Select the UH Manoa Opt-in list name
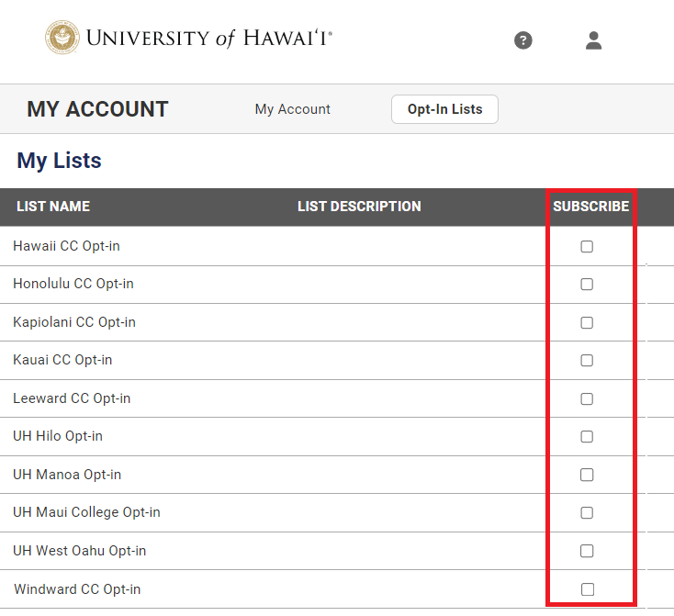The image size is (674, 616). click(67, 475)
